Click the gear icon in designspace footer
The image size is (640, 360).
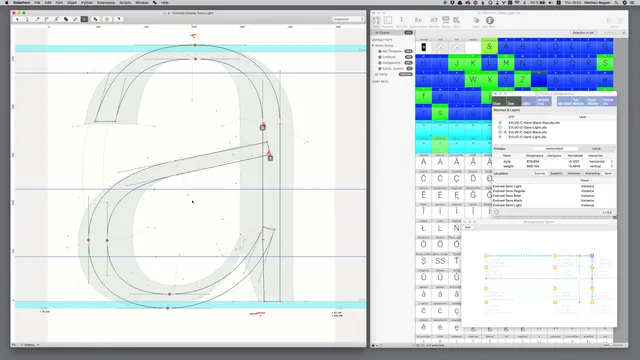[x=496, y=212]
